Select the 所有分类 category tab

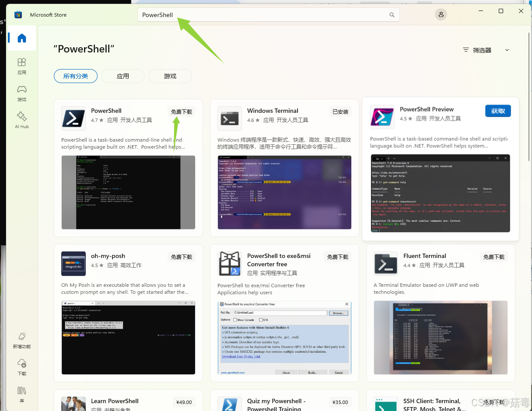pos(76,76)
